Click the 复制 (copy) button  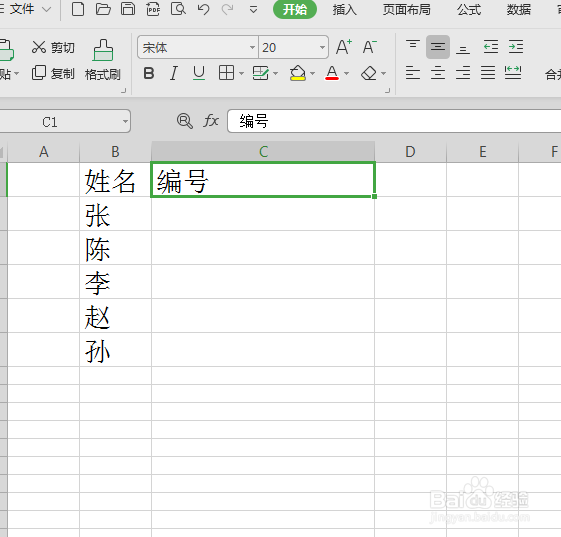(x=53, y=73)
